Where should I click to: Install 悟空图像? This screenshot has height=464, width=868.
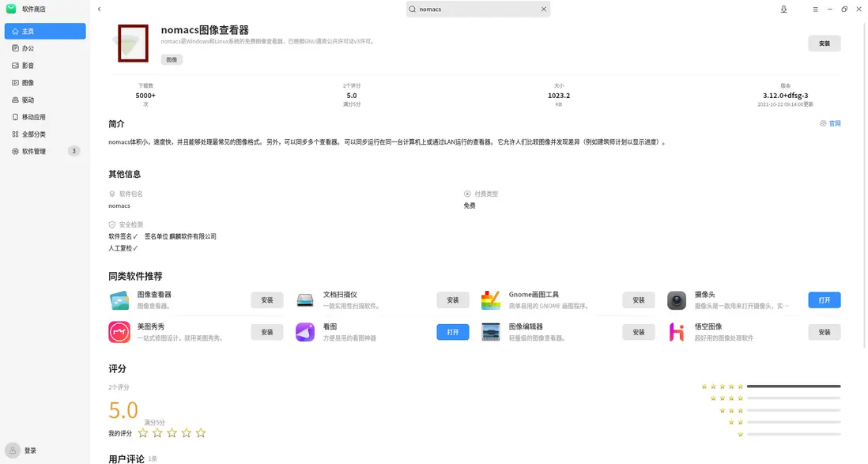(x=825, y=332)
